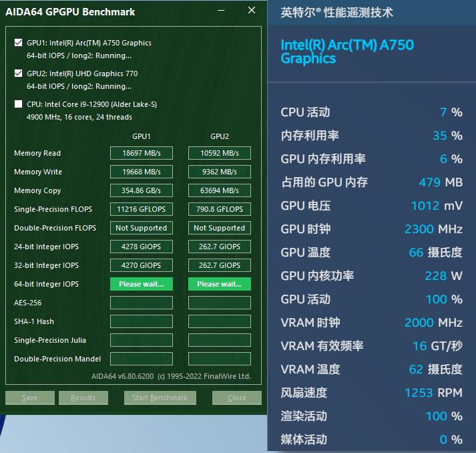
Task: Click the empty GPU1 AES-256 result box
Action: point(142,303)
